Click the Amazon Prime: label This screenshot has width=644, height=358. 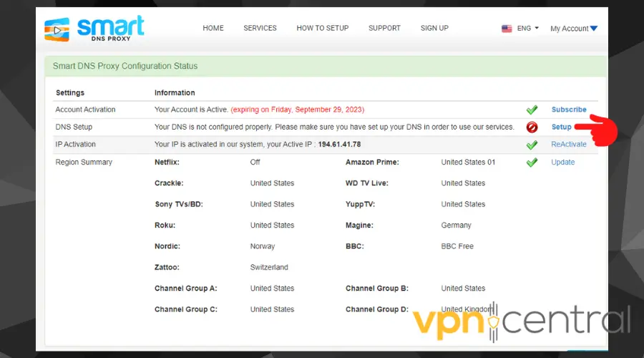372,162
